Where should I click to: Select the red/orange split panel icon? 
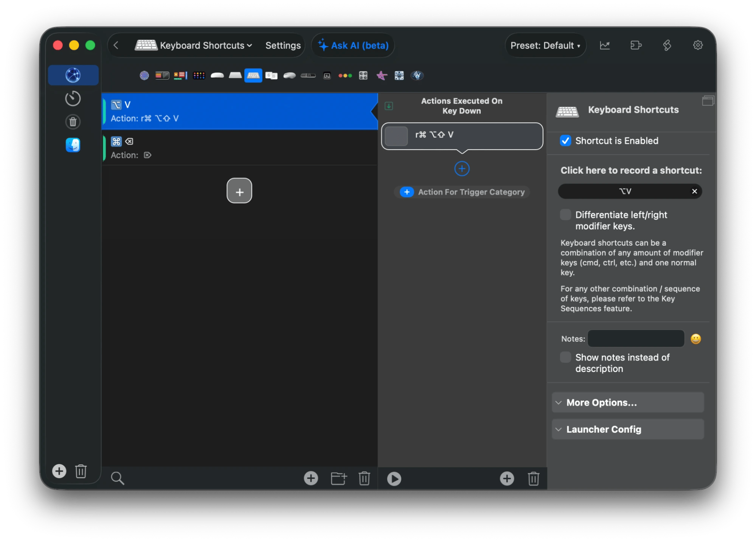pos(162,75)
